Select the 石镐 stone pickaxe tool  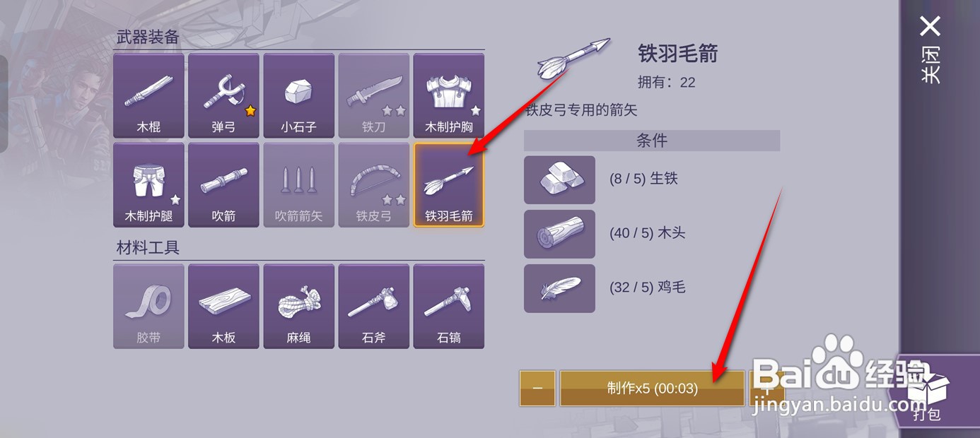[x=448, y=307]
